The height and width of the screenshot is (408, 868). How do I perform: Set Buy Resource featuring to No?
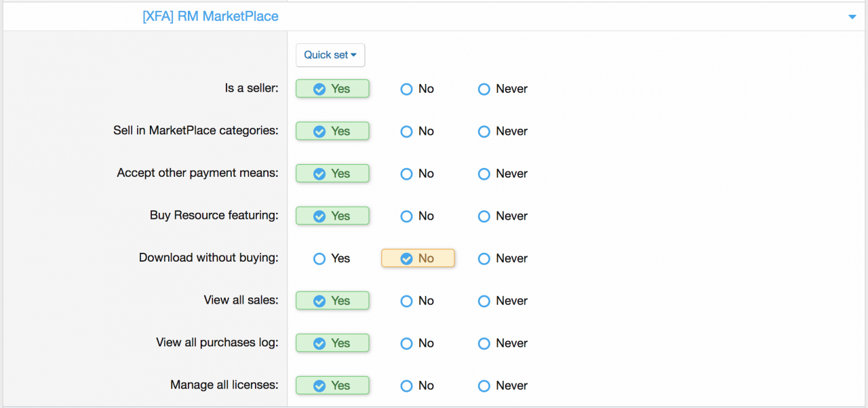(x=407, y=216)
